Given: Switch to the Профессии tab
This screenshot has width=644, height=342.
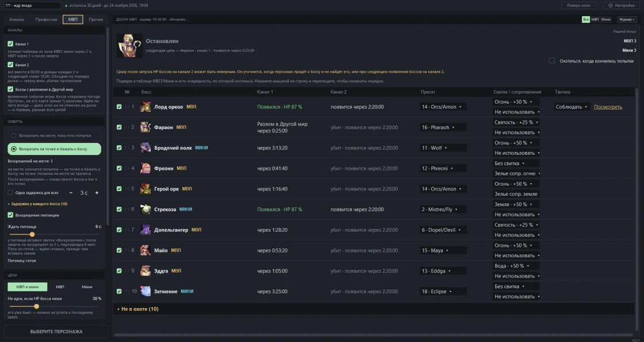Looking at the screenshot, I should [46, 20].
